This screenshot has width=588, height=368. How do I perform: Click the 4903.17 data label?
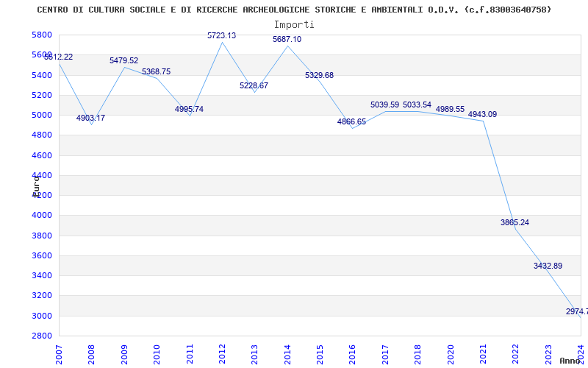coord(90,118)
